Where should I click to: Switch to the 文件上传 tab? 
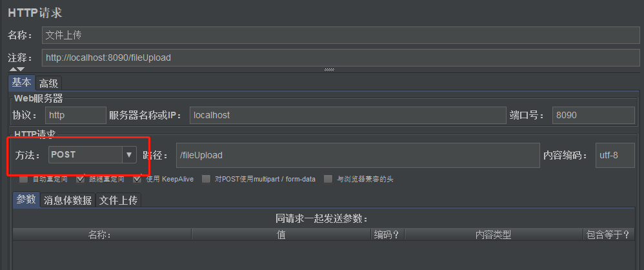coord(119,200)
